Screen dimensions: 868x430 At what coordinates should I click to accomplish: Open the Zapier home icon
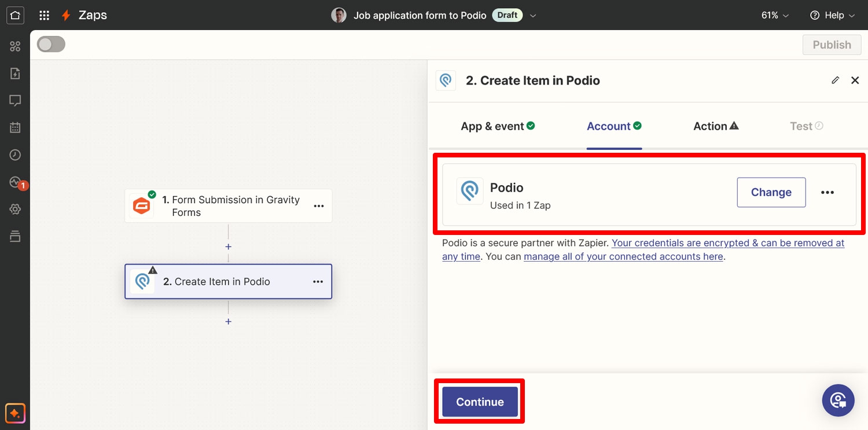15,15
